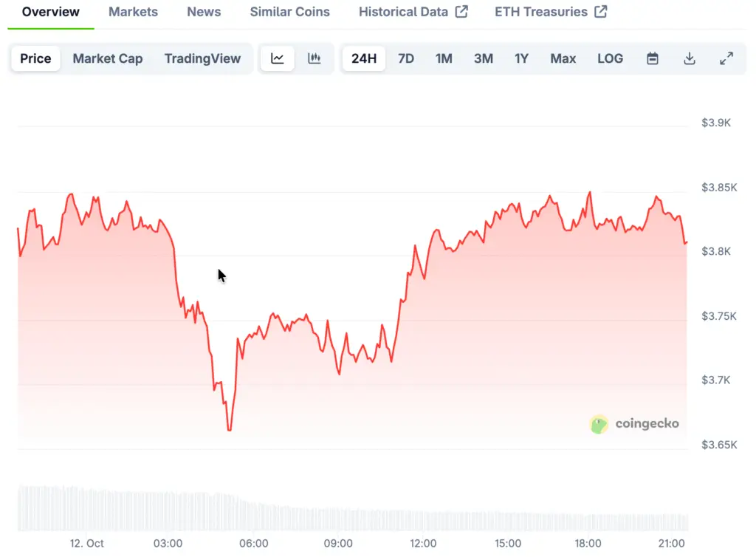
Task: Toggle the LOG scale option
Action: [x=610, y=59]
